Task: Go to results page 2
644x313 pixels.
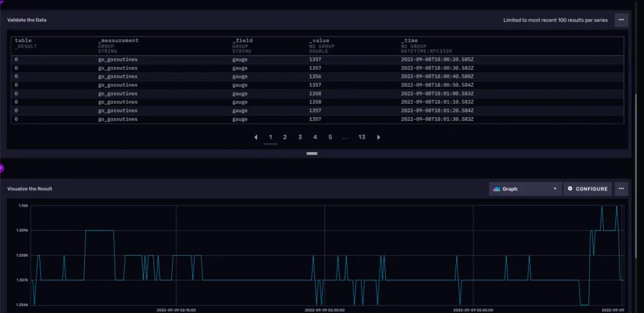Action: (x=285, y=137)
